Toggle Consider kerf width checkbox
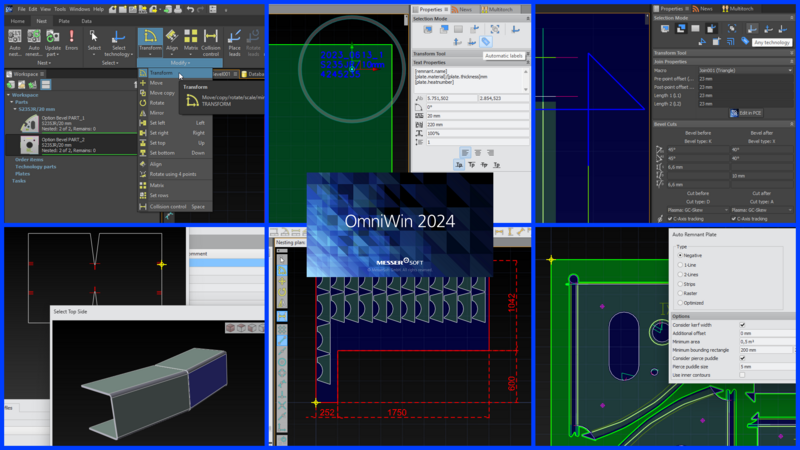 (742, 325)
